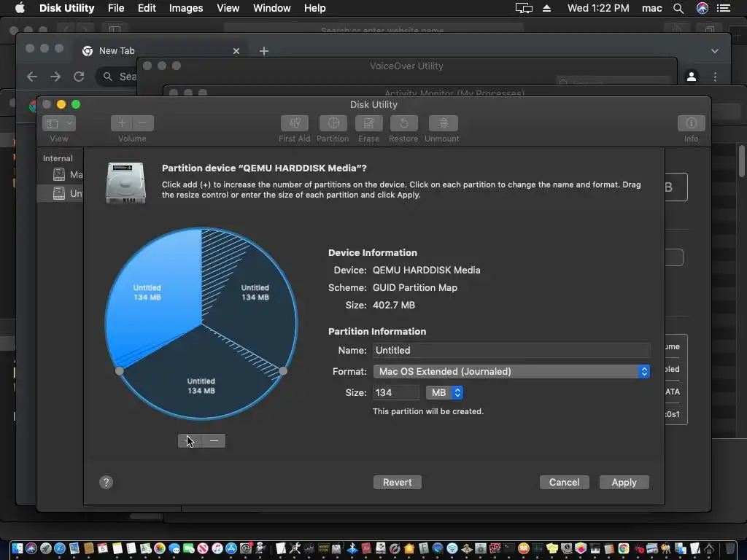Open the Window menu

tap(271, 8)
